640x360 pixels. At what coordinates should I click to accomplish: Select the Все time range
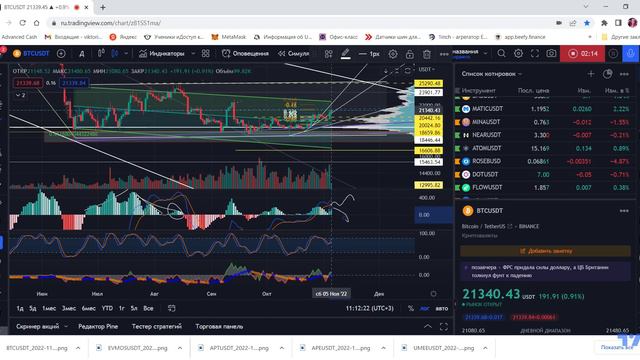148,308
